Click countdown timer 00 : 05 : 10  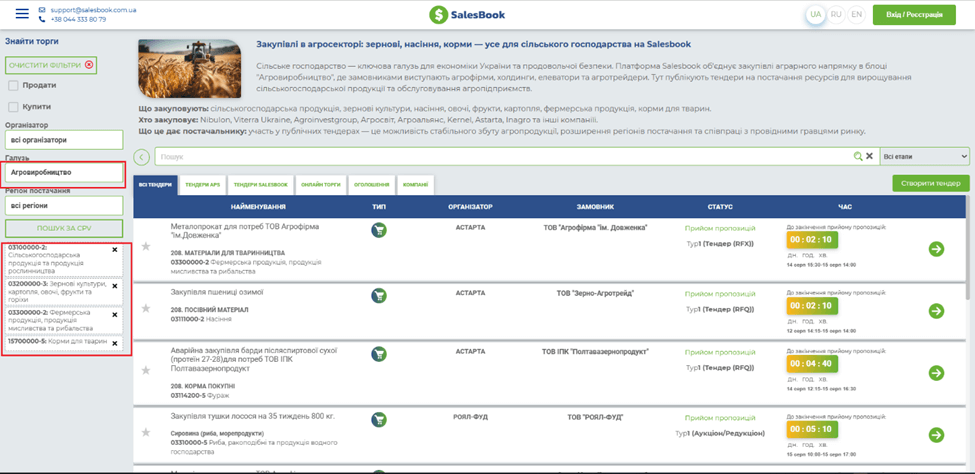click(x=813, y=429)
